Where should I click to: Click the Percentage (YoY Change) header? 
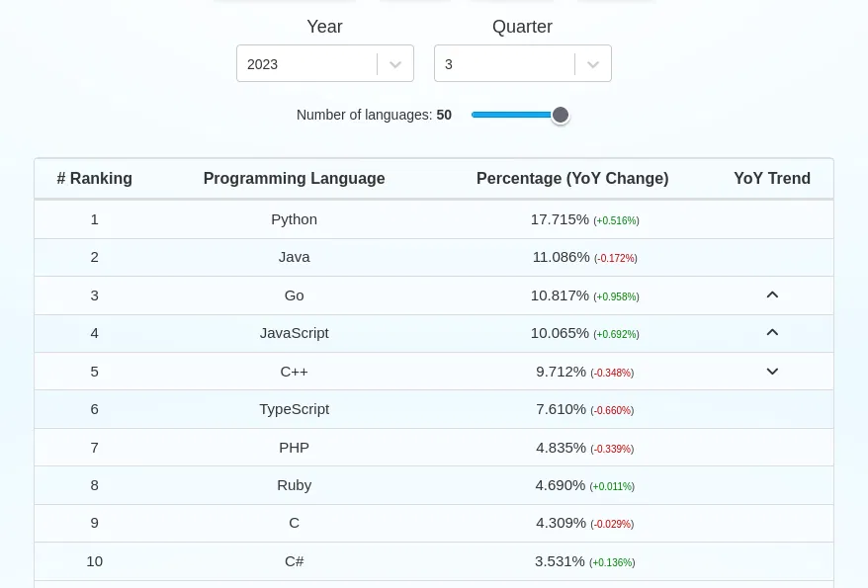click(572, 179)
